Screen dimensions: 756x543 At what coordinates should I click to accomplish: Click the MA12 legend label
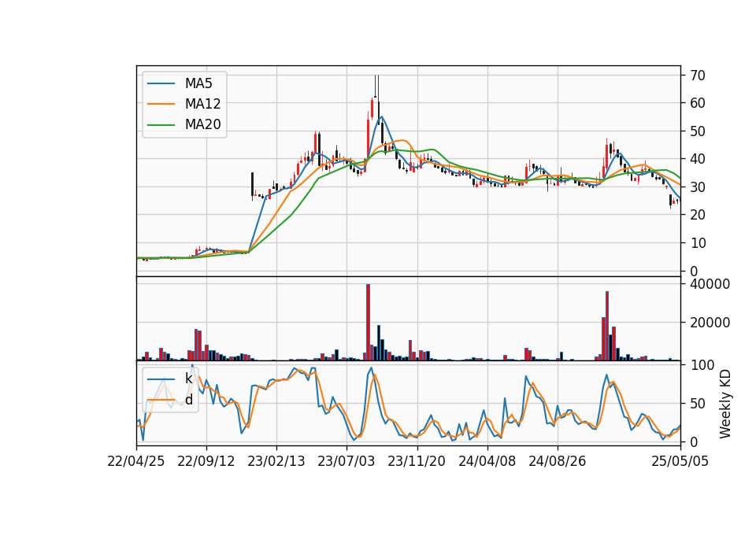[202, 104]
